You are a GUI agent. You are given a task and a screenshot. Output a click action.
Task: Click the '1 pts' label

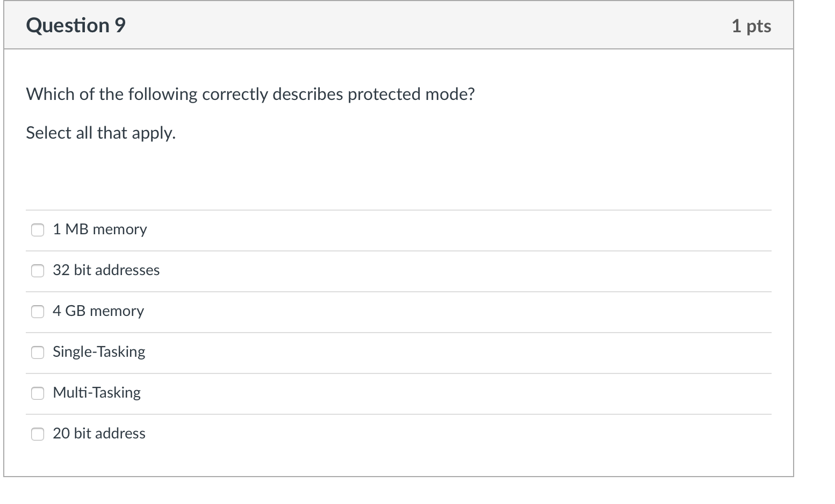pyautogui.click(x=752, y=25)
